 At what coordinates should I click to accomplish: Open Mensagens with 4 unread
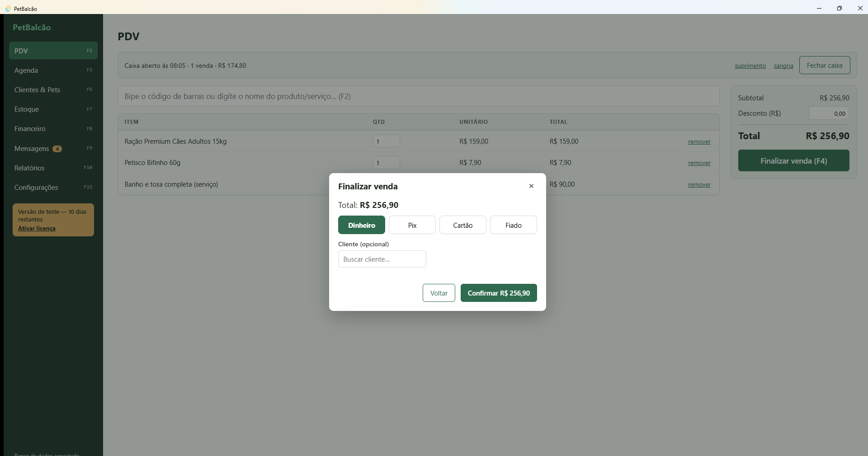click(53, 148)
